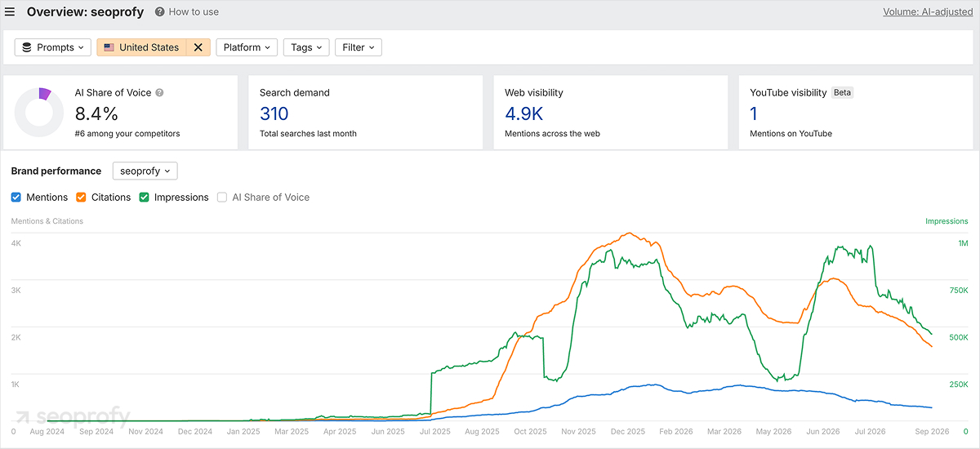
Task: Click the United States flag icon
Action: 109,47
